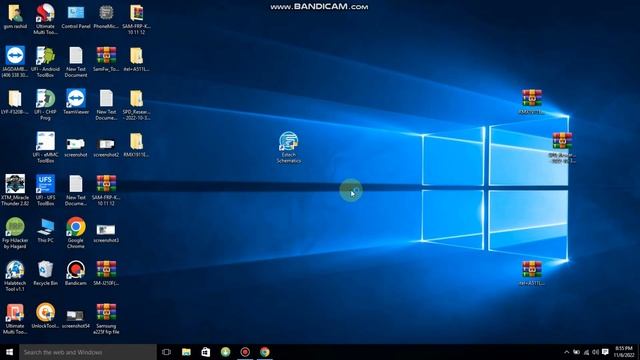Launch UFI - UFS ToolBox
The image size is (640, 360).
coord(45,190)
